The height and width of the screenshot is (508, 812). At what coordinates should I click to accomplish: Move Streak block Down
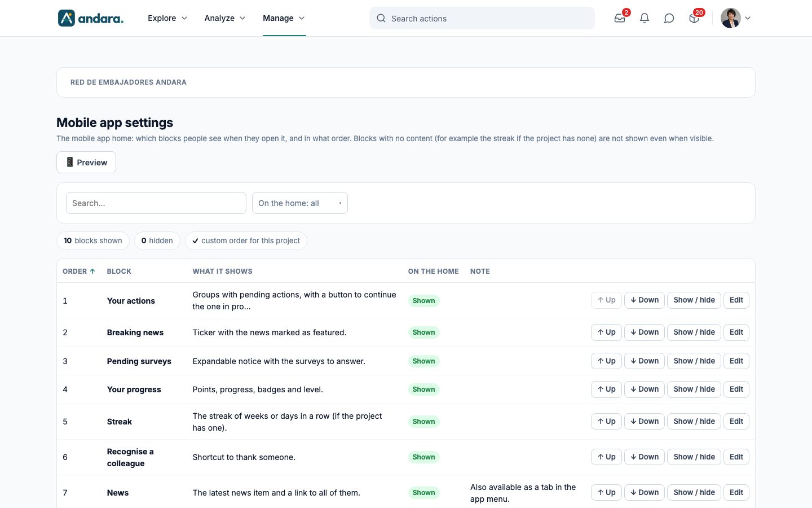[x=645, y=422]
